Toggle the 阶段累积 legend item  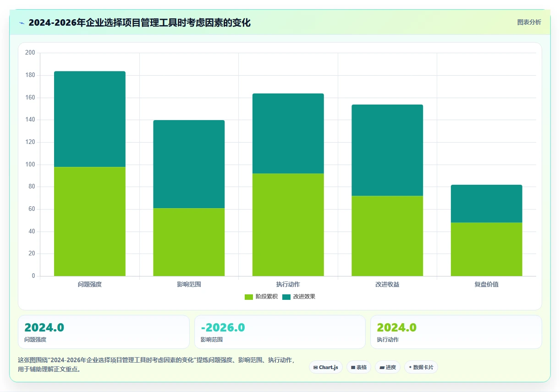(x=261, y=297)
